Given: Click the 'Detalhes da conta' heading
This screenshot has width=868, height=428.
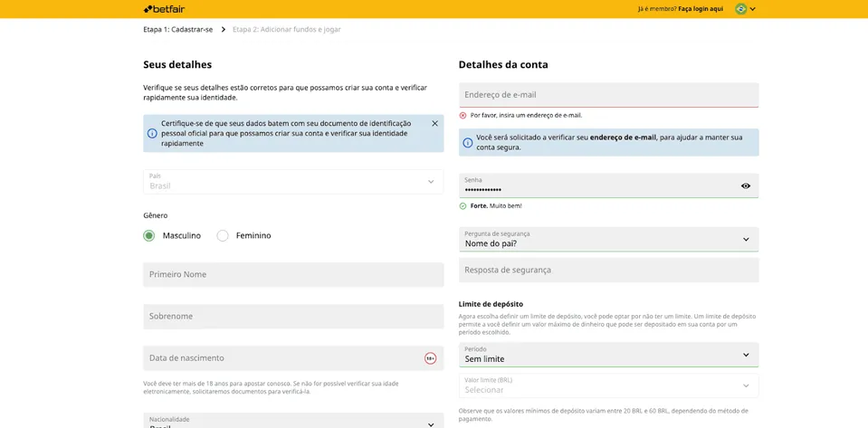Looking at the screenshot, I should pyautogui.click(x=503, y=65).
